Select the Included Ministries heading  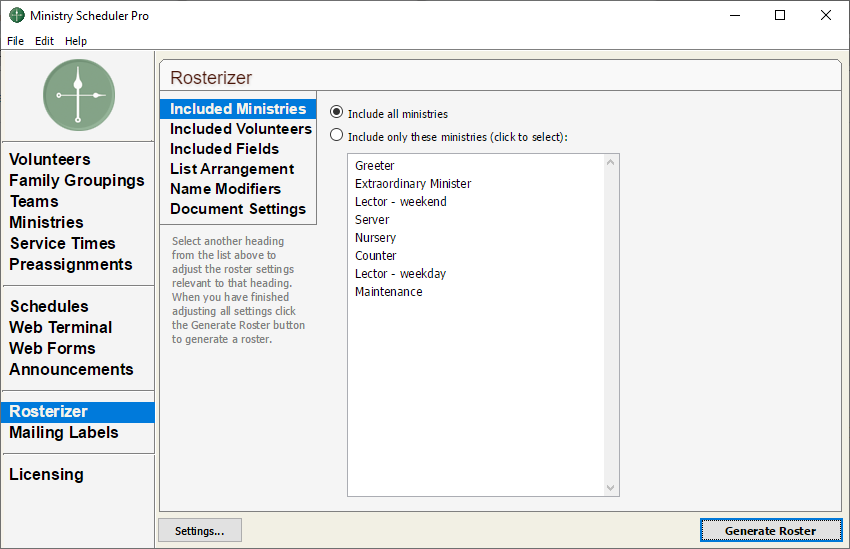[x=238, y=109]
